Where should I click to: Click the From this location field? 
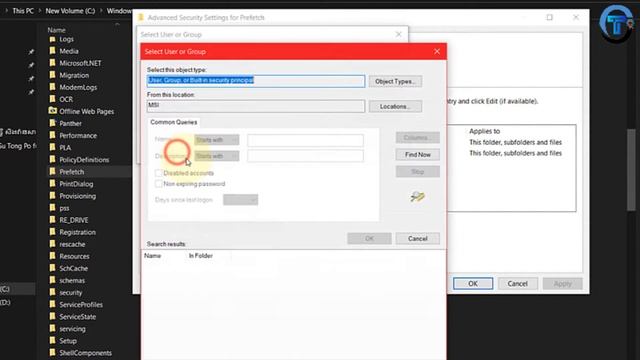click(x=256, y=106)
